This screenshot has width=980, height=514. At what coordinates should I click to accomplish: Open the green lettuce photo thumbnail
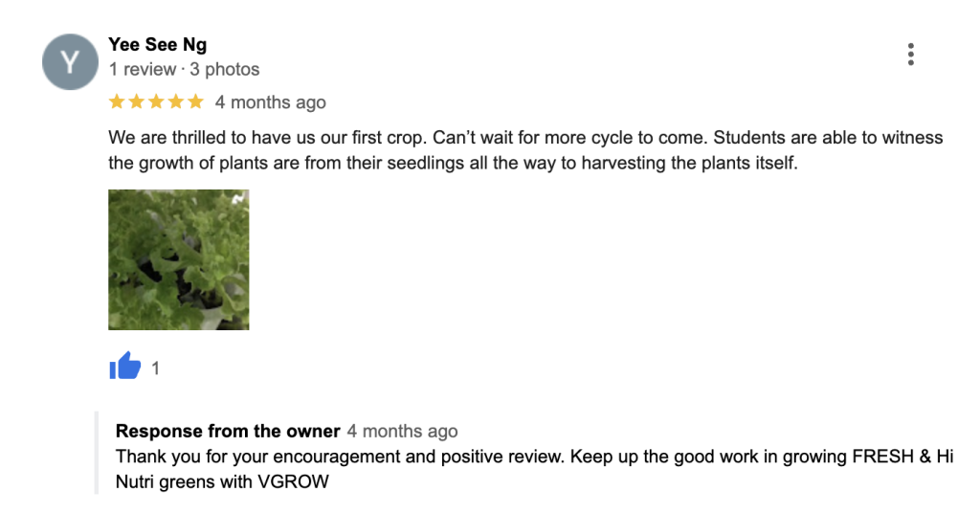click(x=179, y=259)
